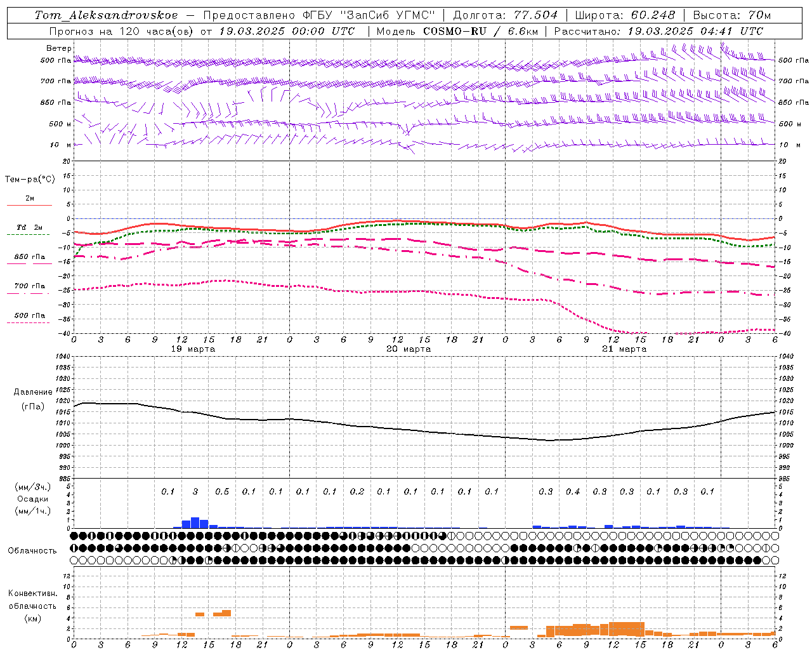The width and height of the screenshot is (812, 650).
Task: Click the (мм/1ч.) units label
Action: tap(33, 511)
